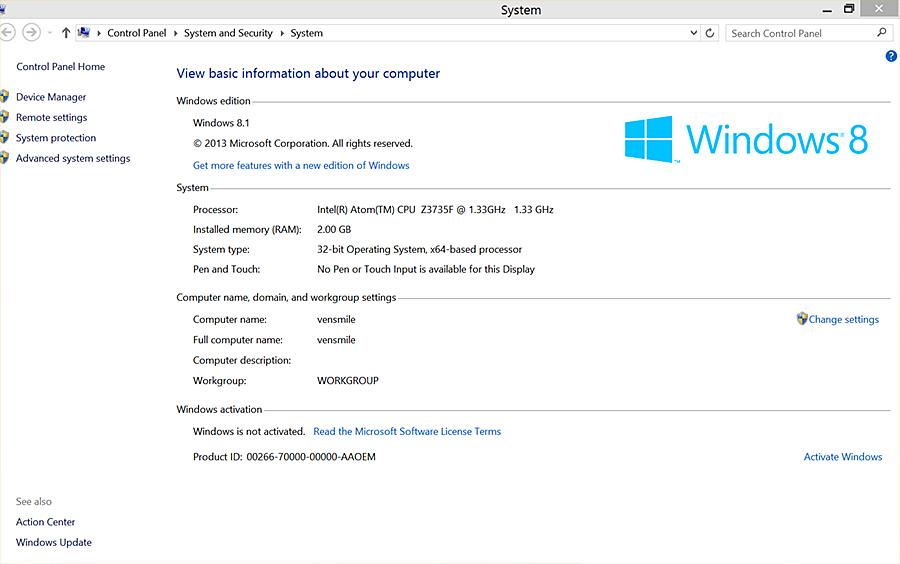
Task: Open Get more features with new edition link
Action: pos(301,165)
